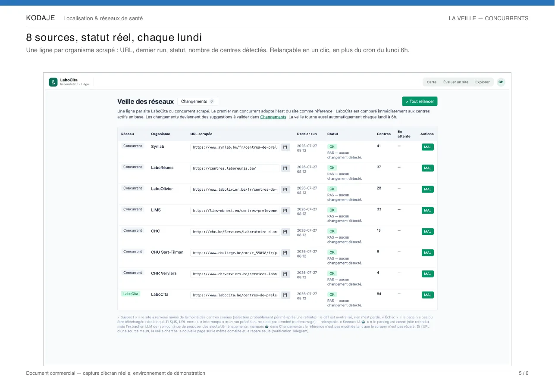Edit the chuliege.be URL input
The width and height of the screenshot is (555, 392).
(x=235, y=253)
